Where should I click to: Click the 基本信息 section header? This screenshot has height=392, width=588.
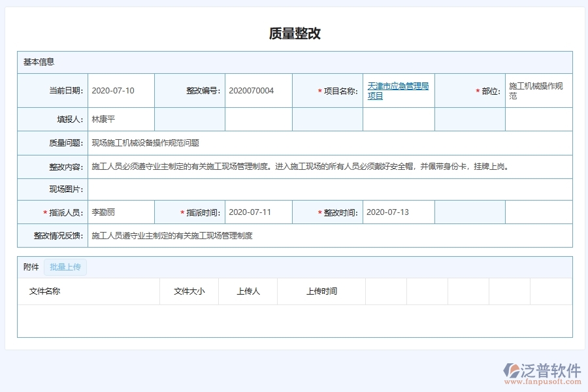point(39,61)
